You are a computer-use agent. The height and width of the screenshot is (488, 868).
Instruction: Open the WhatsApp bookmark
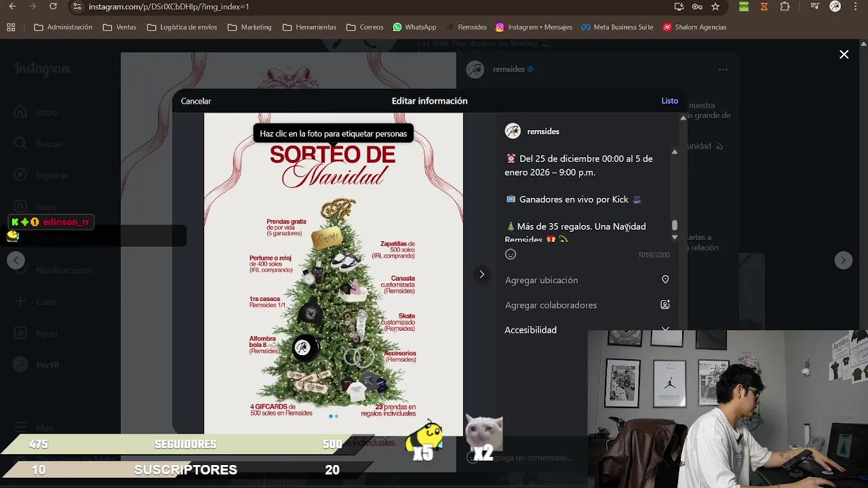(414, 27)
